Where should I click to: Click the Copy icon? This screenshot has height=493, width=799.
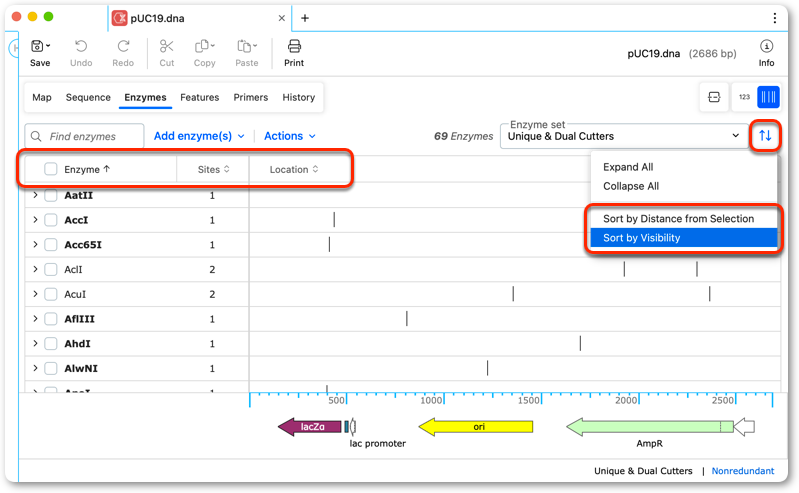(x=202, y=46)
